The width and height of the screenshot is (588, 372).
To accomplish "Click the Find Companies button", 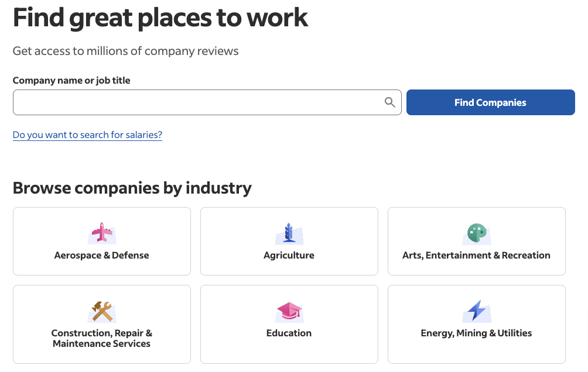I will pos(490,102).
